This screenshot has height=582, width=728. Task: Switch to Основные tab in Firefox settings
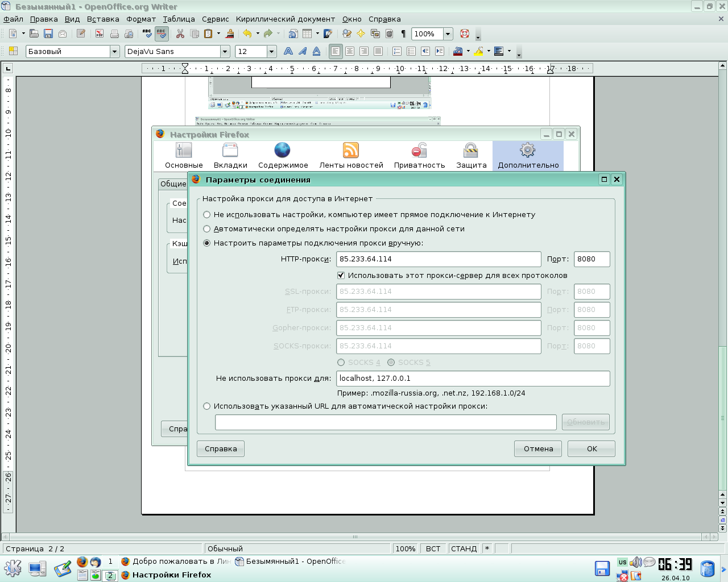(184, 156)
